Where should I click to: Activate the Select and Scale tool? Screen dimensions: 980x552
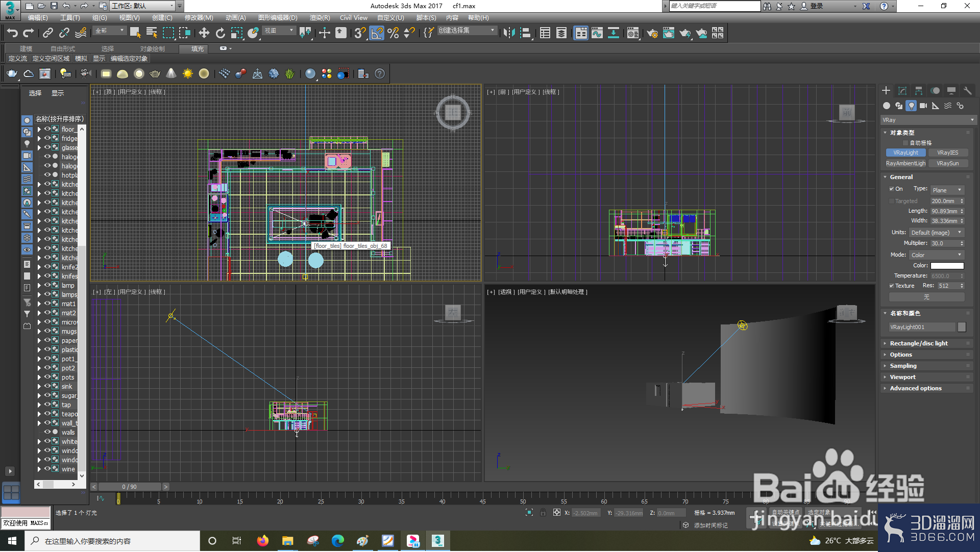(x=237, y=33)
